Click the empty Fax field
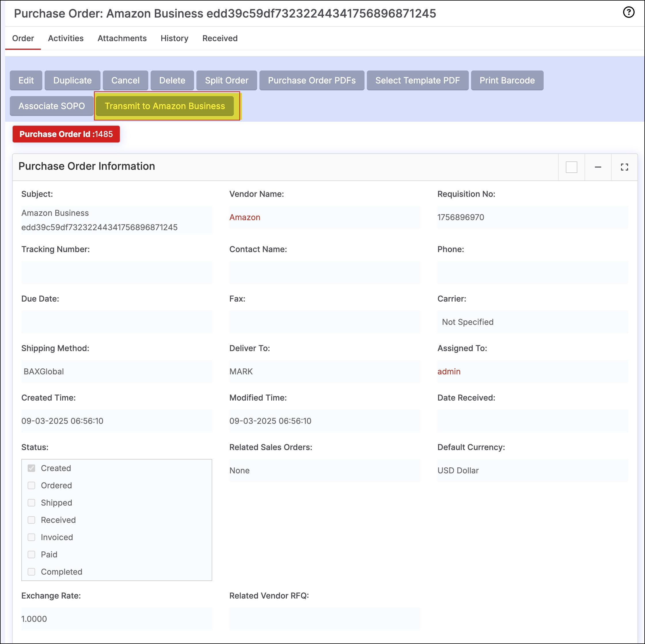The image size is (645, 644). (x=325, y=322)
